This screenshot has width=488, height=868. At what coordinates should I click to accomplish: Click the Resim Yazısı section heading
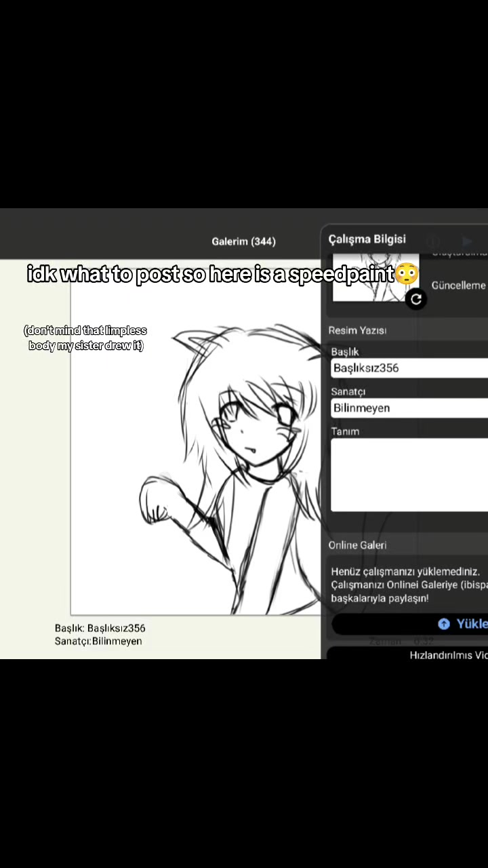357,330
